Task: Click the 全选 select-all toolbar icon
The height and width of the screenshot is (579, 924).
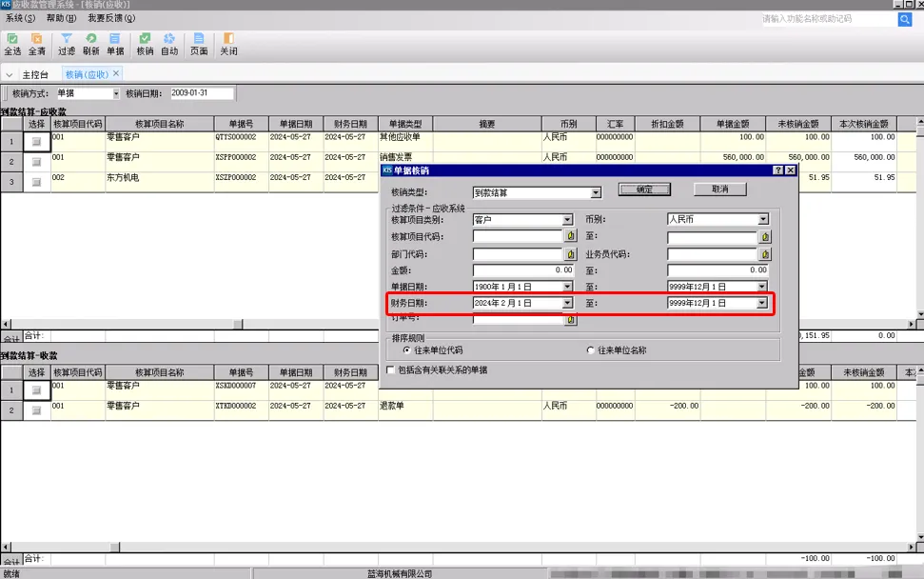Action: pos(12,44)
